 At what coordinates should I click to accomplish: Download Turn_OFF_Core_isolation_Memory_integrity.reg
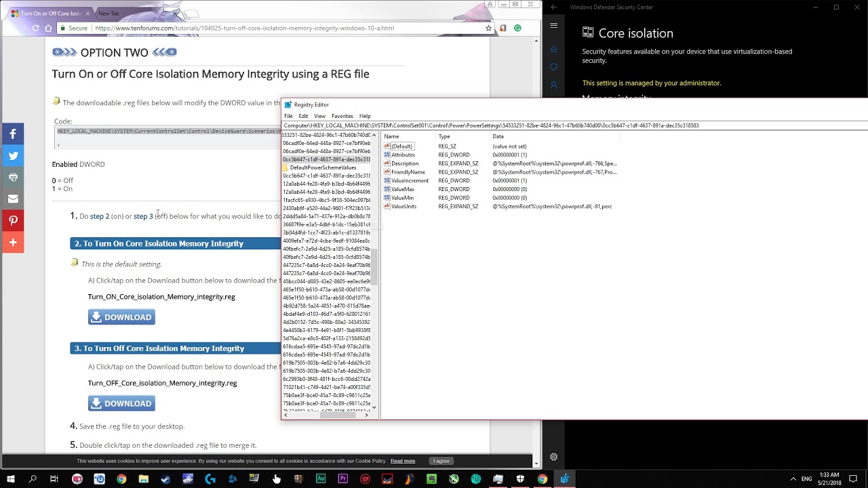(121, 403)
